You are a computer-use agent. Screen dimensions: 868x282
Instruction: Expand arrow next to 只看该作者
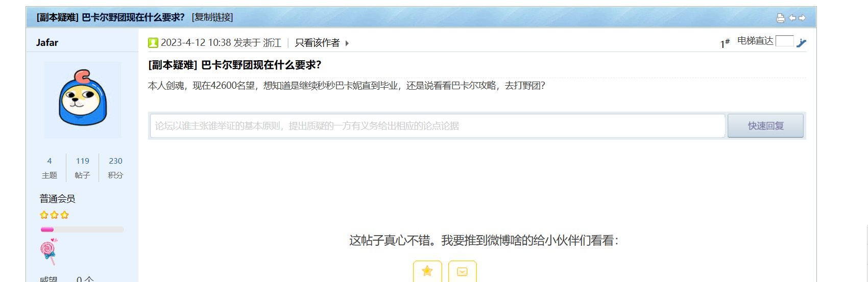[x=347, y=43]
